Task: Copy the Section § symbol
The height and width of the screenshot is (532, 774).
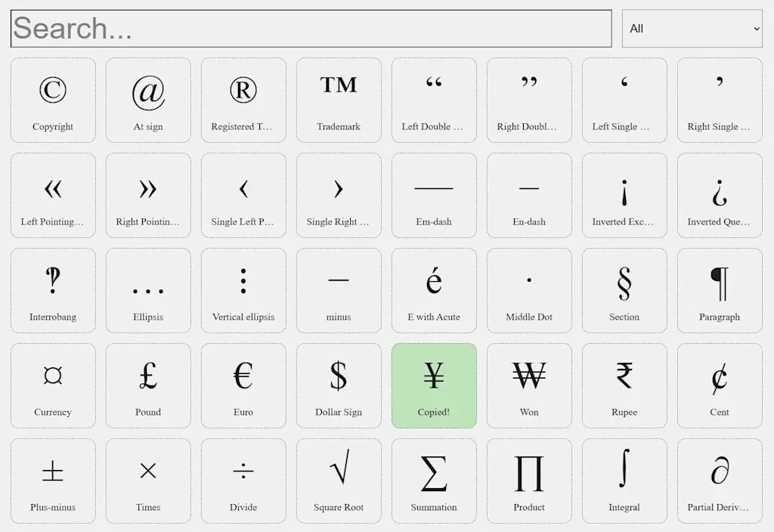Action: click(x=624, y=289)
